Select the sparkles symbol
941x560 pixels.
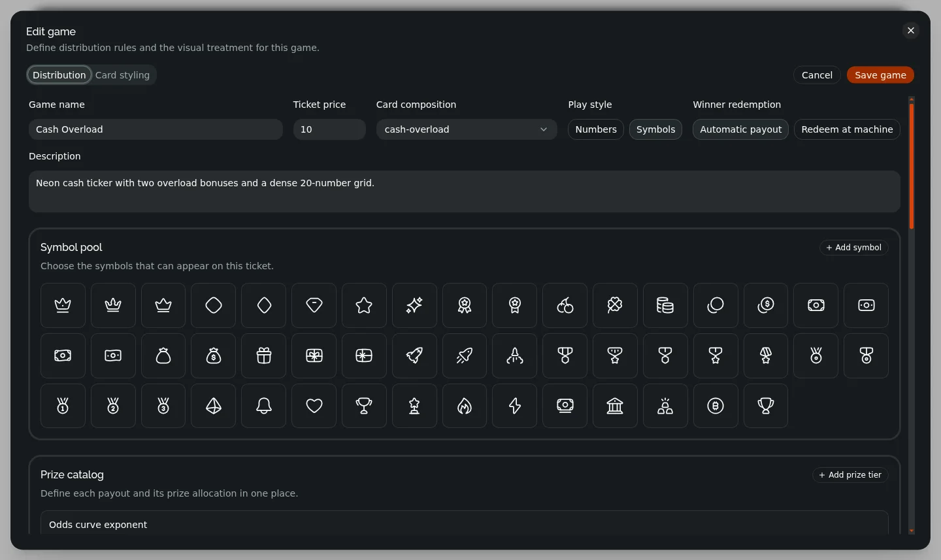coord(414,305)
